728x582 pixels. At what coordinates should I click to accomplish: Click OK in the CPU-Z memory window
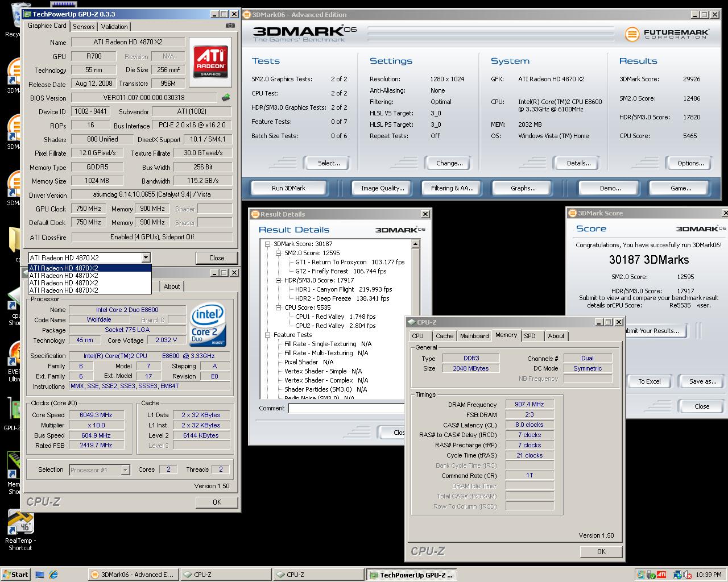(601, 552)
